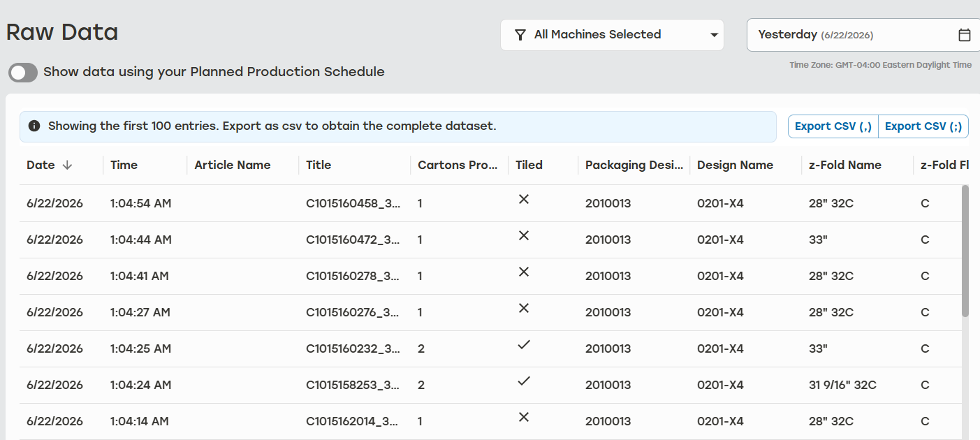This screenshot has height=440, width=980.
Task: Click the 1:04:54 AM time cell
Action: (x=141, y=203)
